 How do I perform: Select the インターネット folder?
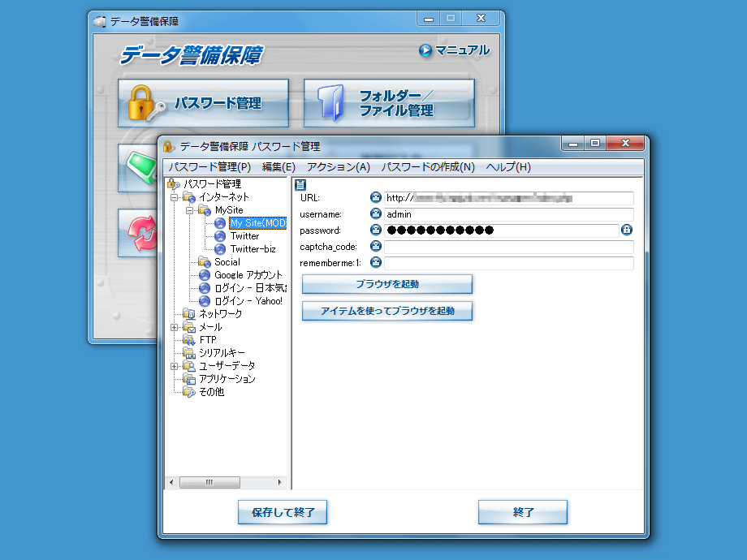[224, 197]
